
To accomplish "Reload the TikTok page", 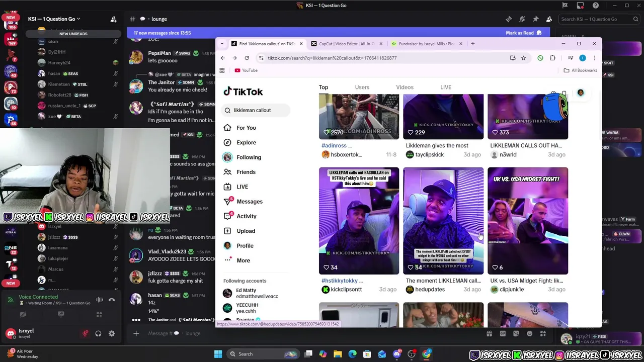I will (x=247, y=58).
